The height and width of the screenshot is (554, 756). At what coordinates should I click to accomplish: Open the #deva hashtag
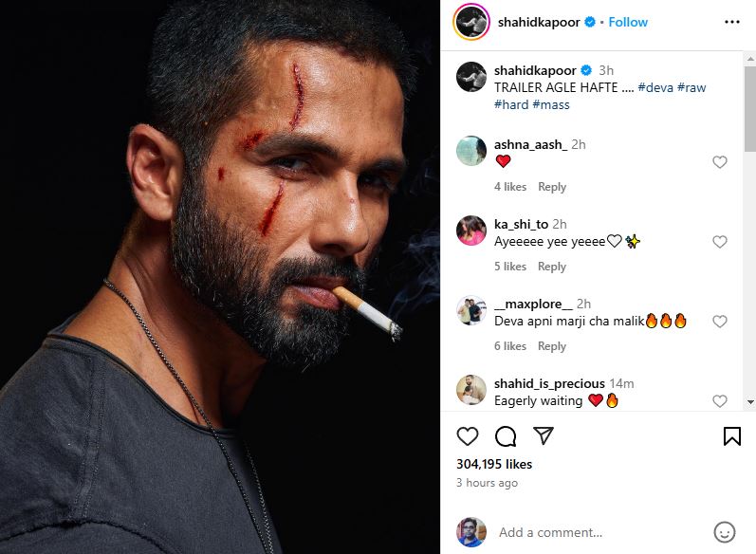click(x=655, y=87)
